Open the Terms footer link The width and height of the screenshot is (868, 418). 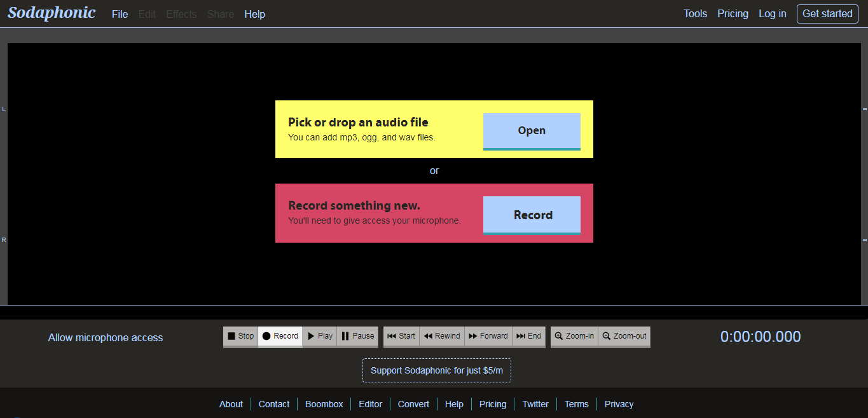[577, 404]
